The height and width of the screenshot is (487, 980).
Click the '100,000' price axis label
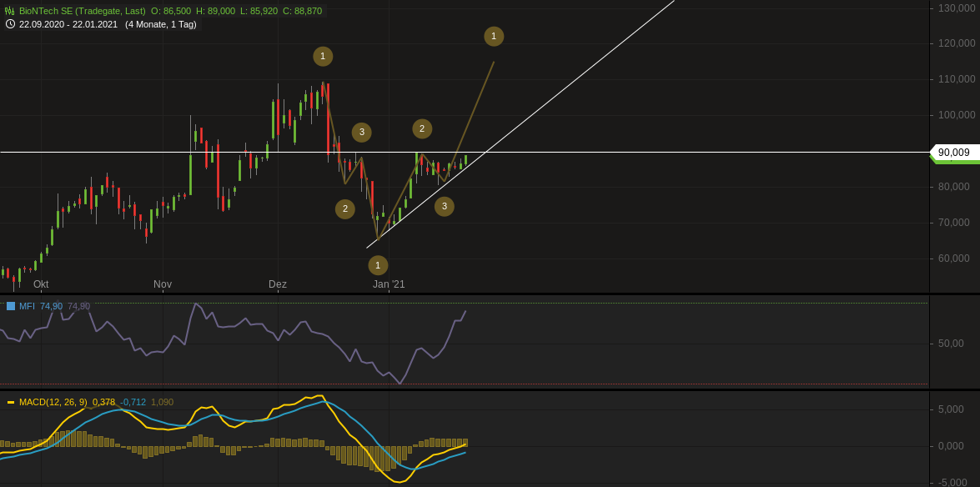[957, 114]
